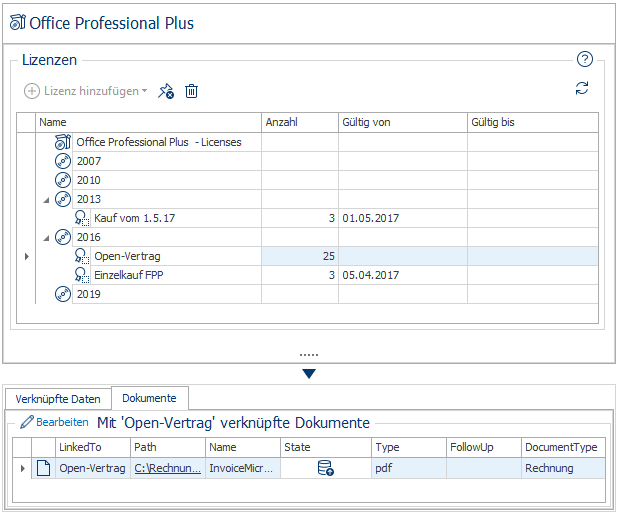Click the DocumentType column header
Image resolution: width=620 pixels, height=512 pixels.
pyautogui.click(x=563, y=448)
